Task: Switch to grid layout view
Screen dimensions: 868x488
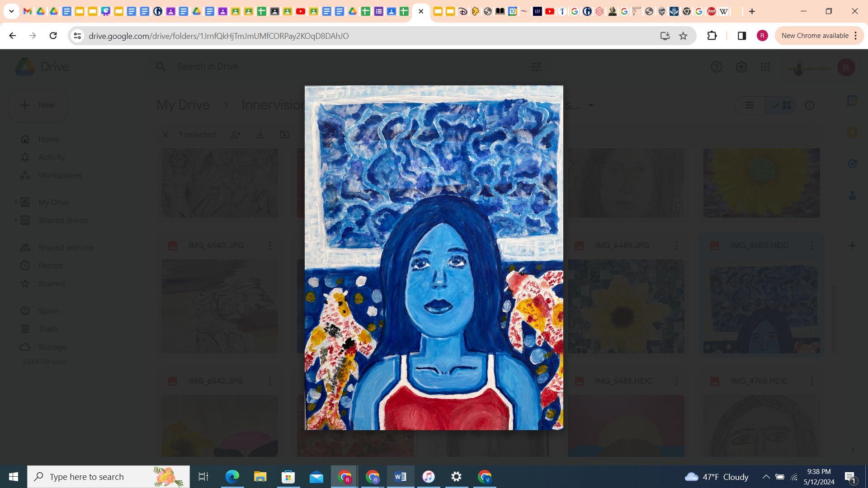Action: tap(782, 105)
